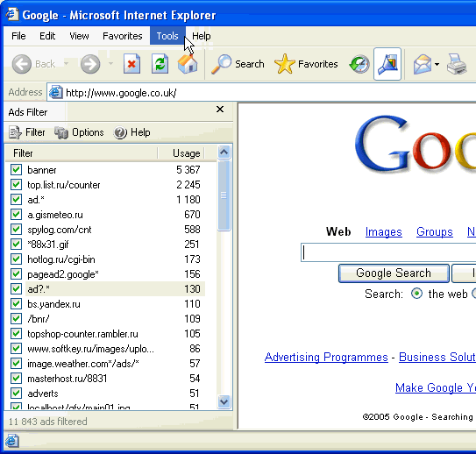Click the filter list scrollbar thumb

click(x=224, y=195)
